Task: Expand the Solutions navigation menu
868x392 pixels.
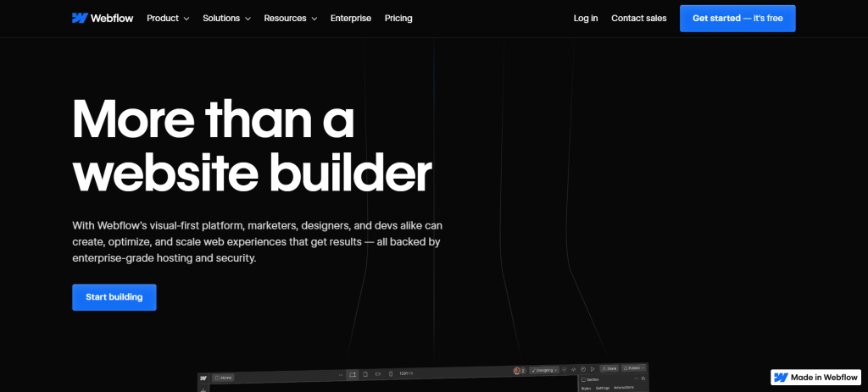Action: 226,19
